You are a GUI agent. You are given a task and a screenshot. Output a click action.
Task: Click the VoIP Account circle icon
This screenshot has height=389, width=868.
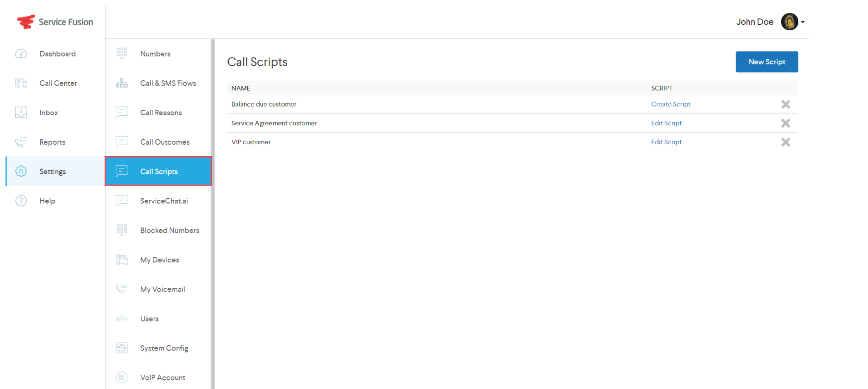[122, 377]
